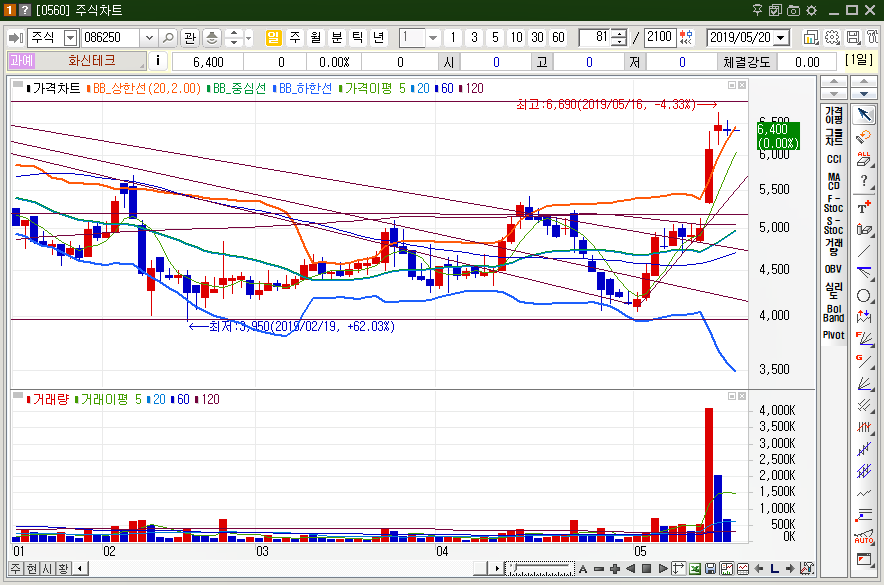The width and height of the screenshot is (884, 585).
Task: Select the text insertion T+ tool
Action: pos(864,207)
